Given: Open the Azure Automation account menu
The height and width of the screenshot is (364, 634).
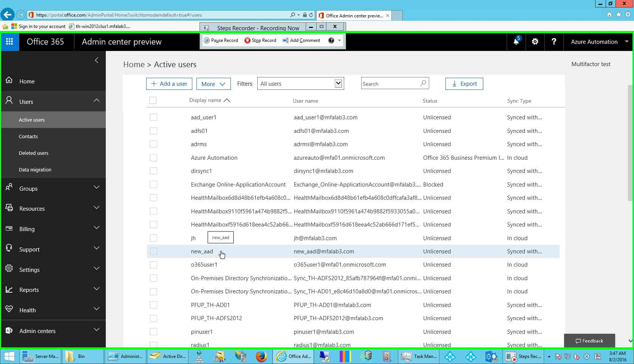Looking at the screenshot, I should tap(599, 42).
